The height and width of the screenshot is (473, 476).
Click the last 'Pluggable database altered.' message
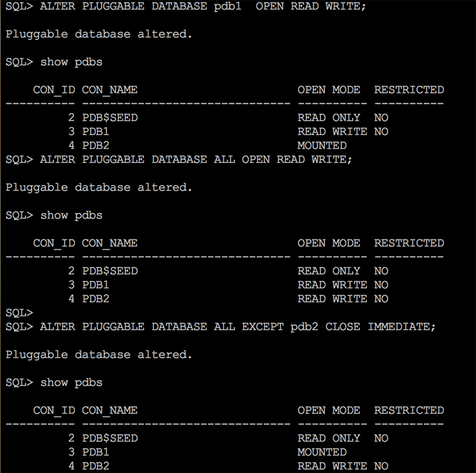[99, 355]
